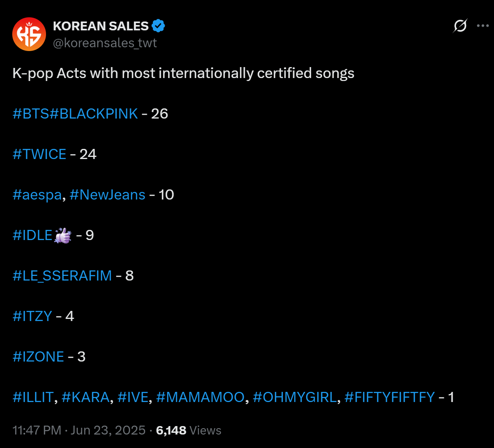Open the #BTS hashtag
The height and width of the screenshot is (448, 494).
pyautogui.click(x=31, y=113)
